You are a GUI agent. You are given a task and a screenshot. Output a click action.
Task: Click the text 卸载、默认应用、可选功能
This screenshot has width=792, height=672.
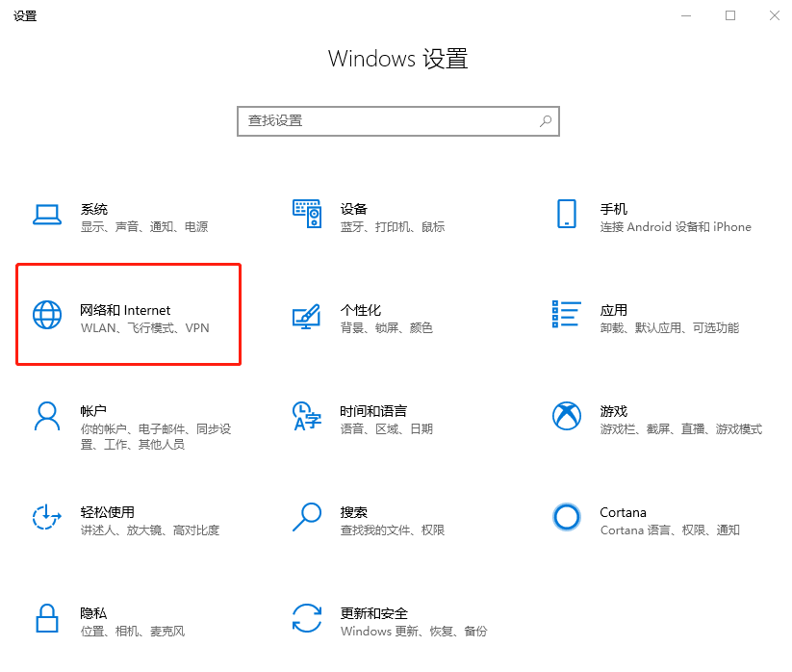pyautogui.click(x=669, y=328)
